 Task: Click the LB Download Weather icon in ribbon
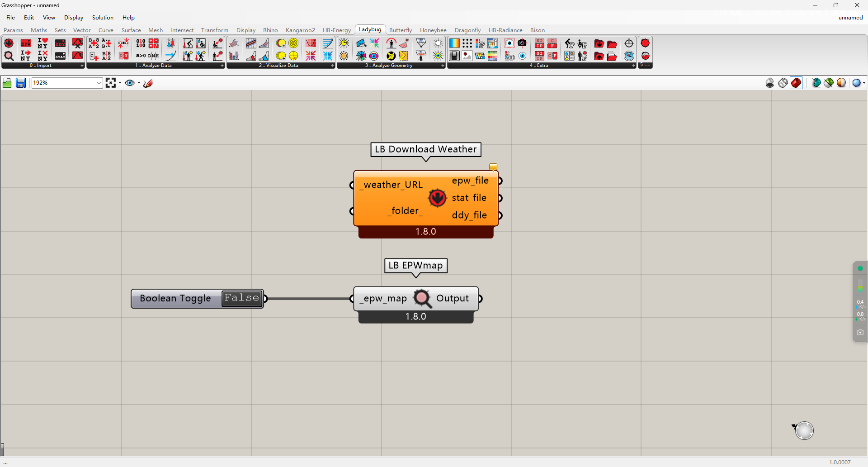coord(9,43)
